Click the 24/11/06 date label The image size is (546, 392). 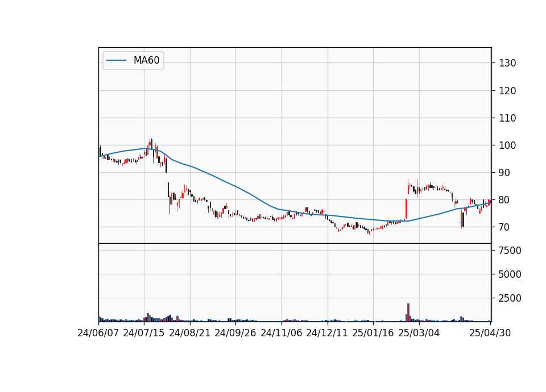click(282, 333)
